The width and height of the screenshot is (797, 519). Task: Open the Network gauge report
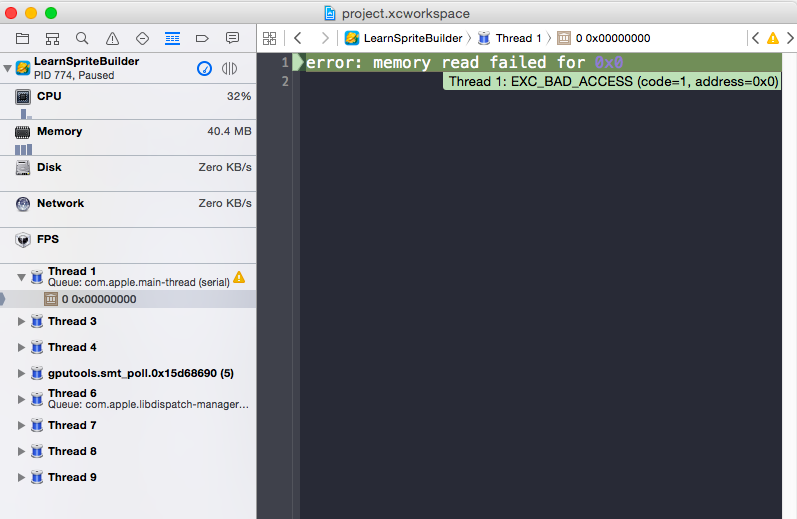[x=128, y=209]
